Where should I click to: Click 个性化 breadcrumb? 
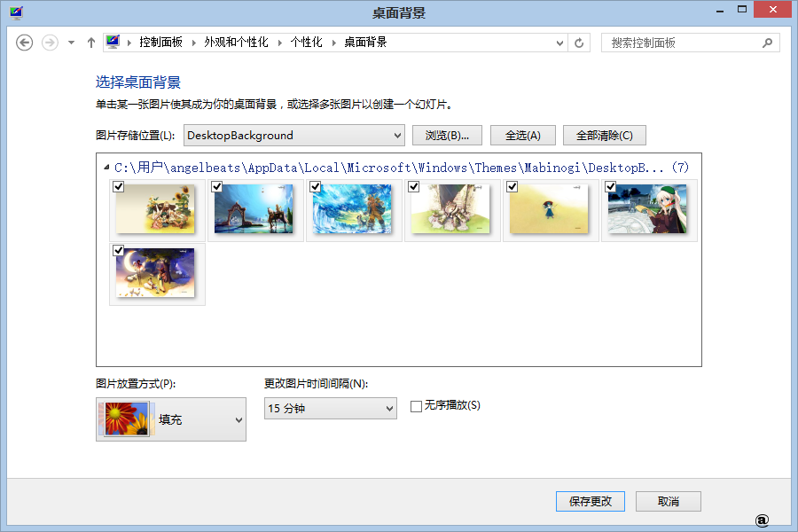(x=307, y=43)
